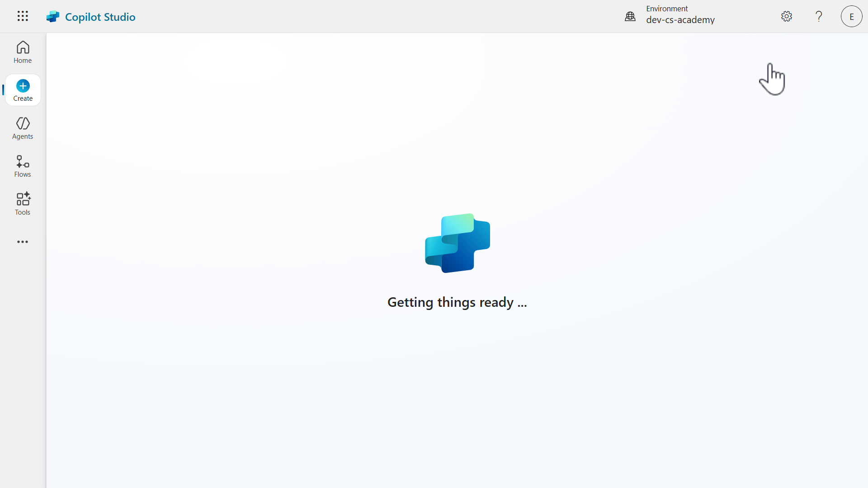Open the account profile avatar E
868x488 pixels.
851,16
